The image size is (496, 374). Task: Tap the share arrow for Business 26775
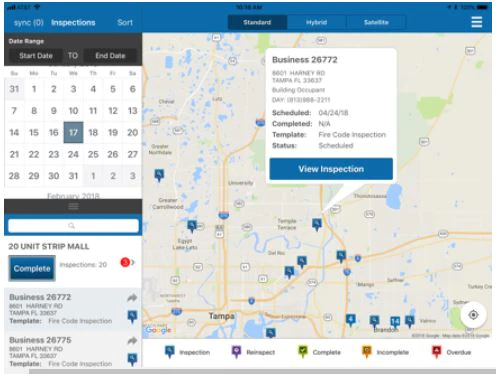[132, 340]
